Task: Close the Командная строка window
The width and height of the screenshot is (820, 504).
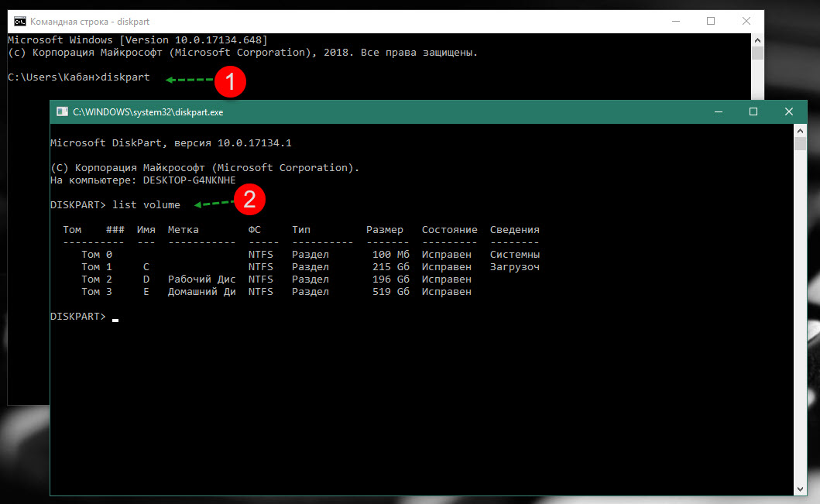Action: point(746,22)
